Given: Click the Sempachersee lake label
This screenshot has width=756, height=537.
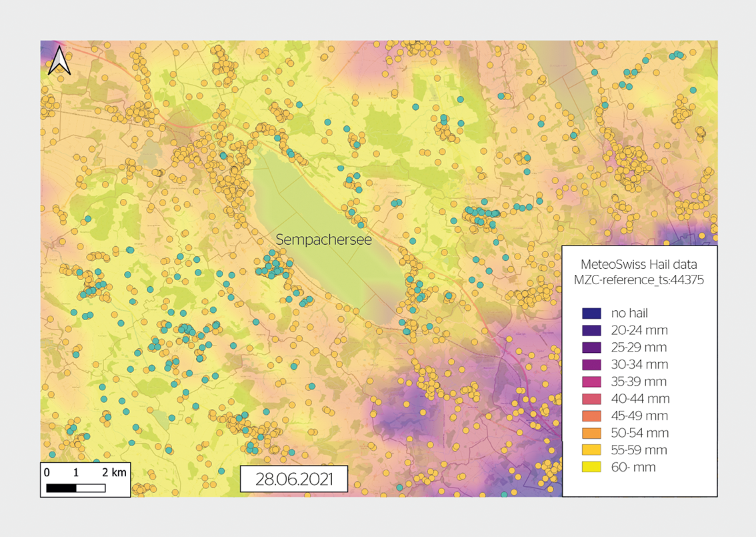Looking at the screenshot, I should tap(323, 239).
